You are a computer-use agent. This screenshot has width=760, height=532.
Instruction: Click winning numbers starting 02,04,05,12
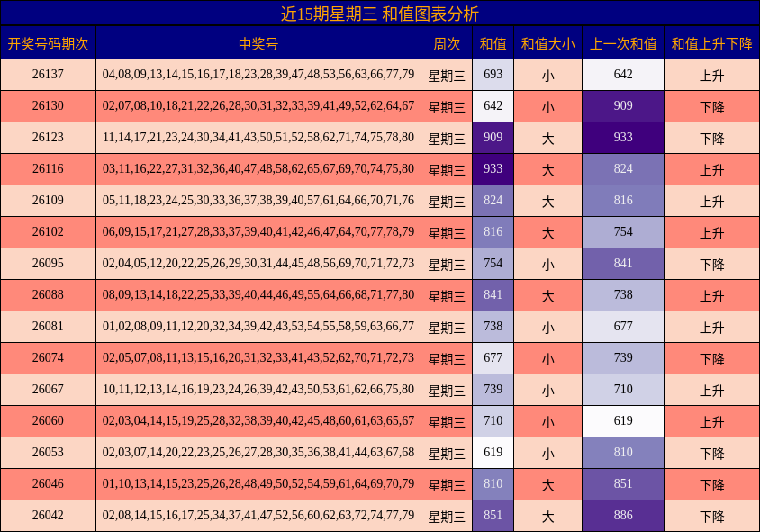tap(258, 263)
